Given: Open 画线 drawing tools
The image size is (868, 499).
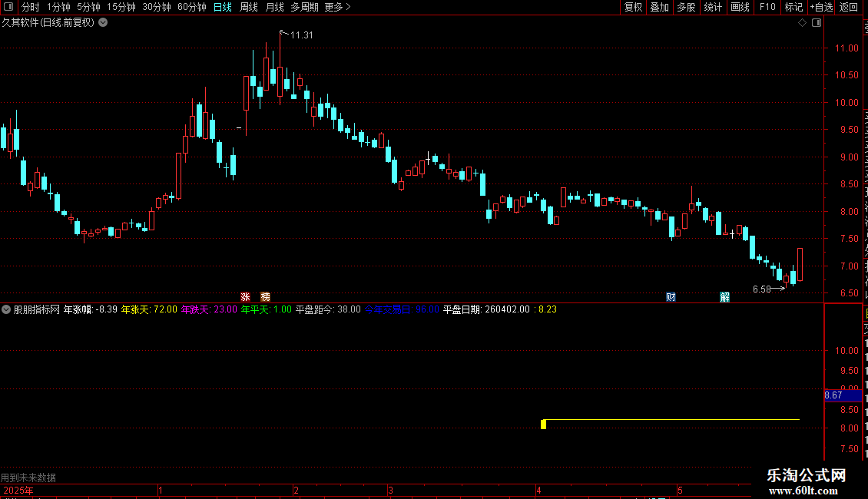Looking at the screenshot, I should point(740,7).
